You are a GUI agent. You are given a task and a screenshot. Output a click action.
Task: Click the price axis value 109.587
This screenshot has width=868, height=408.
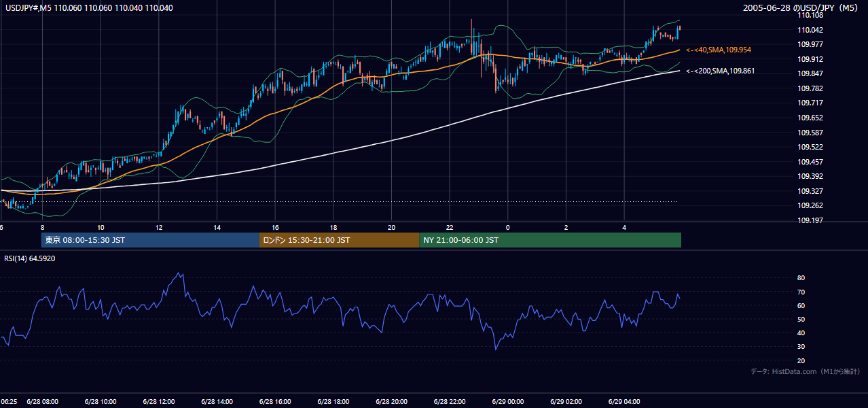pos(811,133)
